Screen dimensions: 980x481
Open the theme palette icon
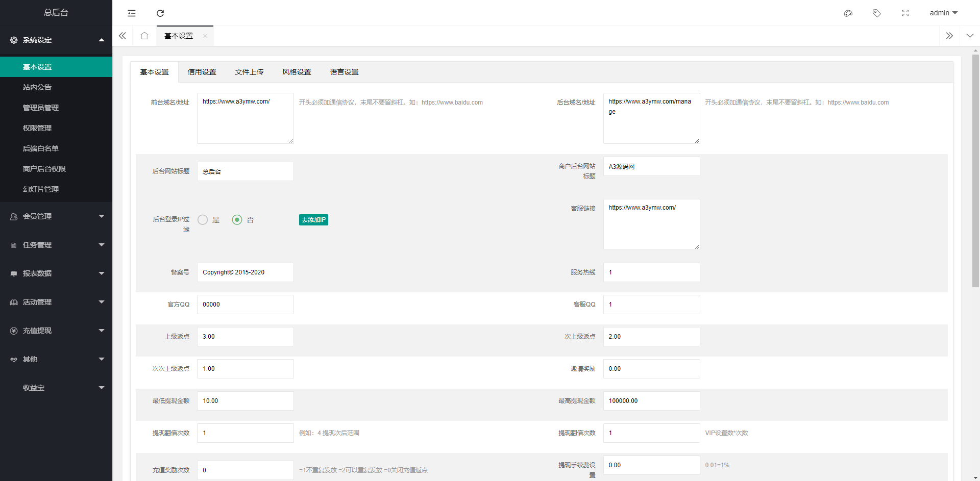click(848, 13)
